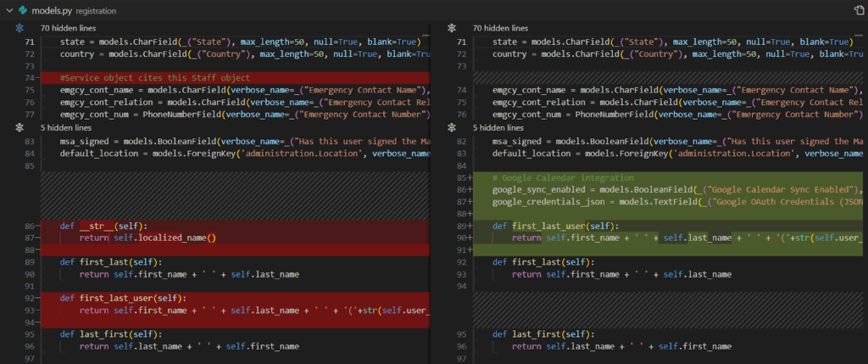This screenshot has width=868, height=364.
Task: Click removed 'def __str__(self):' line in left pane
Action: click(103, 226)
